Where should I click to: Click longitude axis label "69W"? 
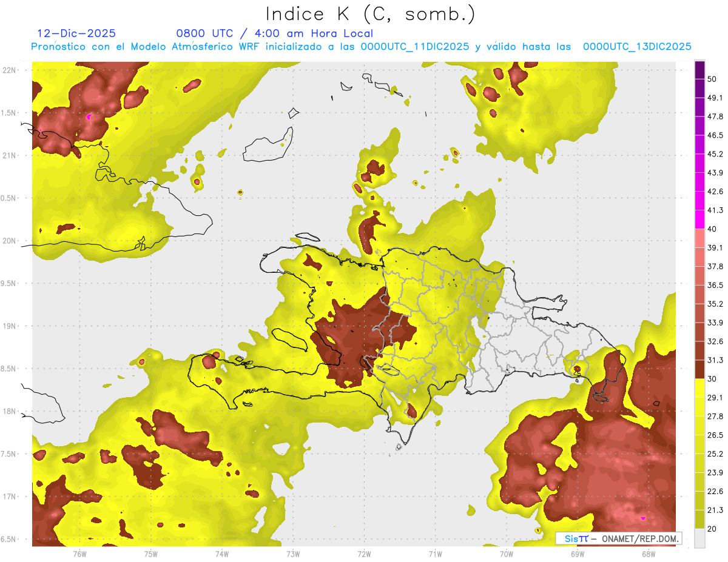577,554
